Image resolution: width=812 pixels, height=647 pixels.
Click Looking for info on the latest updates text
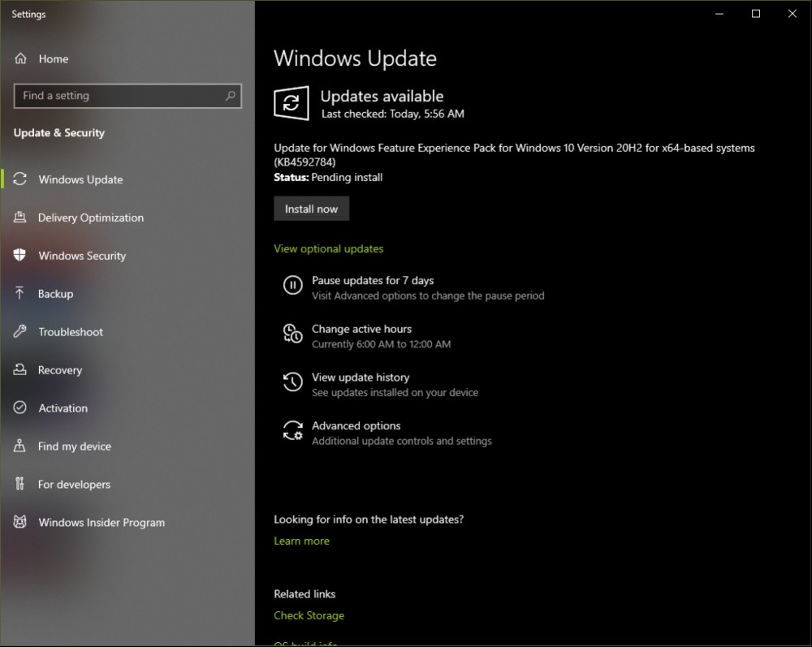pyautogui.click(x=369, y=520)
